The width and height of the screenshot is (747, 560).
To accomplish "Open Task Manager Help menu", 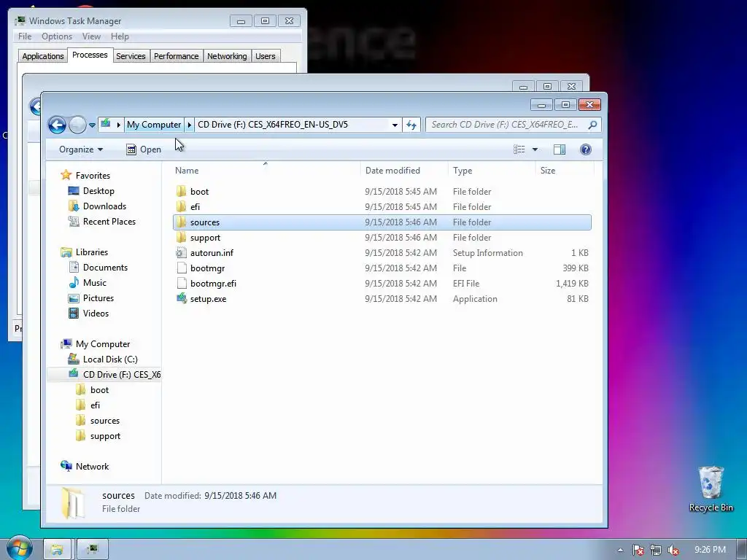I will coord(120,36).
